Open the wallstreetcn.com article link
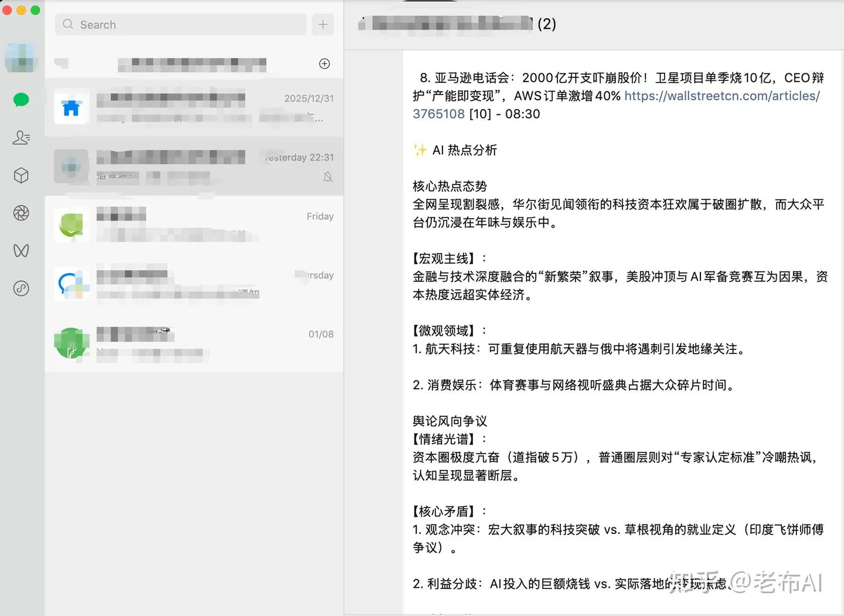This screenshot has height=616, width=844. click(x=616, y=104)
